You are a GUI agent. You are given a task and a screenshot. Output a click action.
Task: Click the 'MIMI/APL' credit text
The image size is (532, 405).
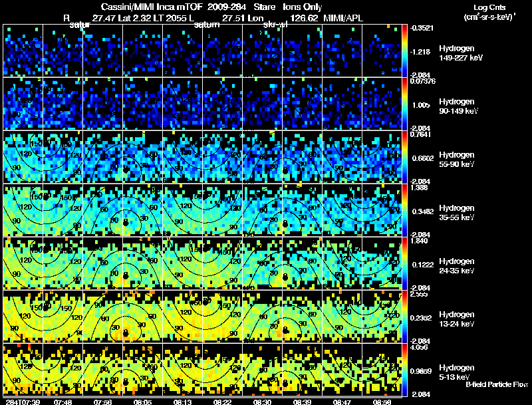pos(343,18)
